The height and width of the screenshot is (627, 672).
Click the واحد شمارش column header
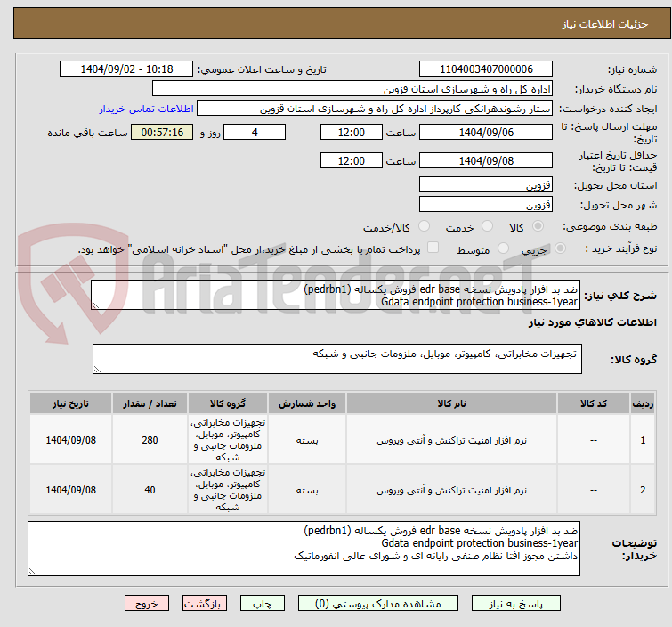pyautogui.click(x=307, y=403)
